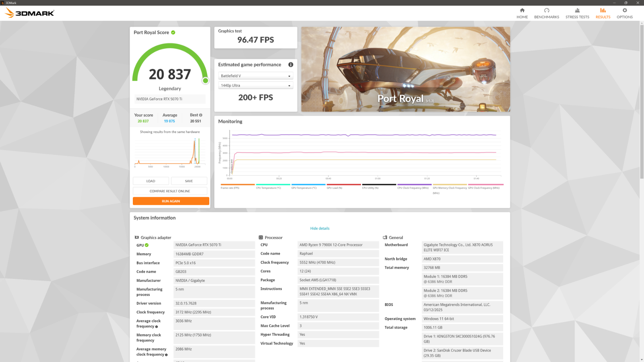Click the Raphael code name value
This screenshot has height=362, width=644.
click(338, 254)
